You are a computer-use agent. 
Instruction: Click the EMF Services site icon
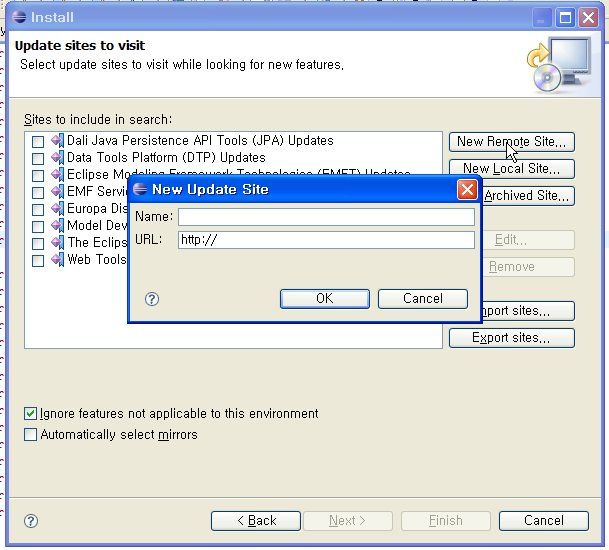point(57,191)
